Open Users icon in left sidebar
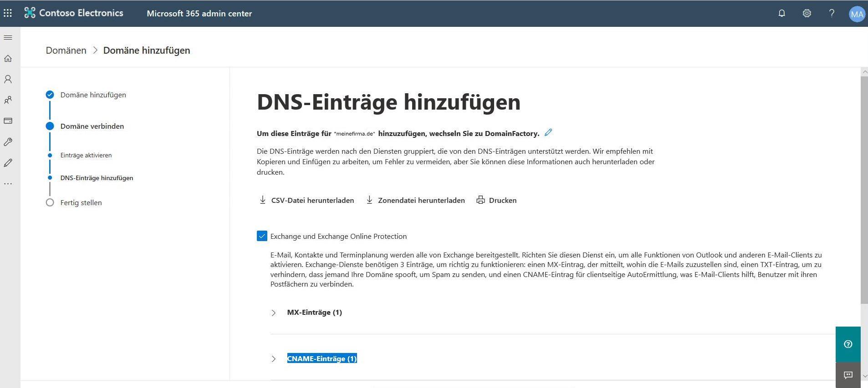Image resolution: width=868 pixels, height=388 pixels. (8, 79)
